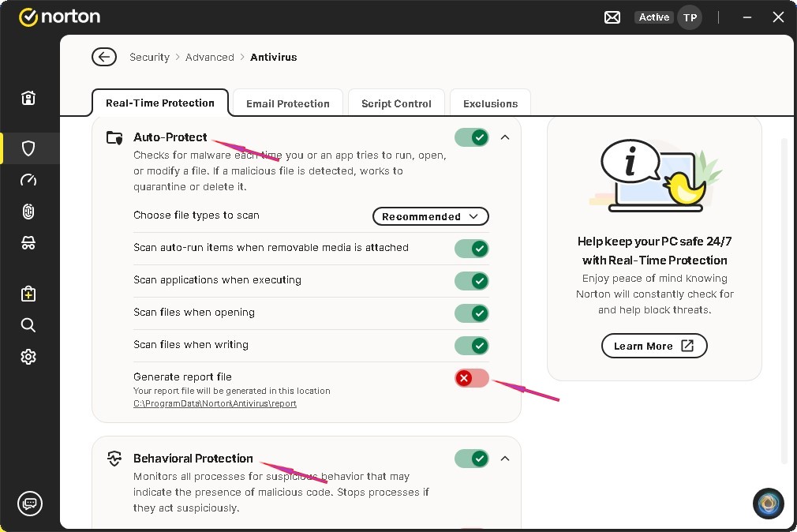The width and height of the screenshot is (797, 532).
Task: Click the Identity incognito sidebar icon
Action: tap(28, 244)
